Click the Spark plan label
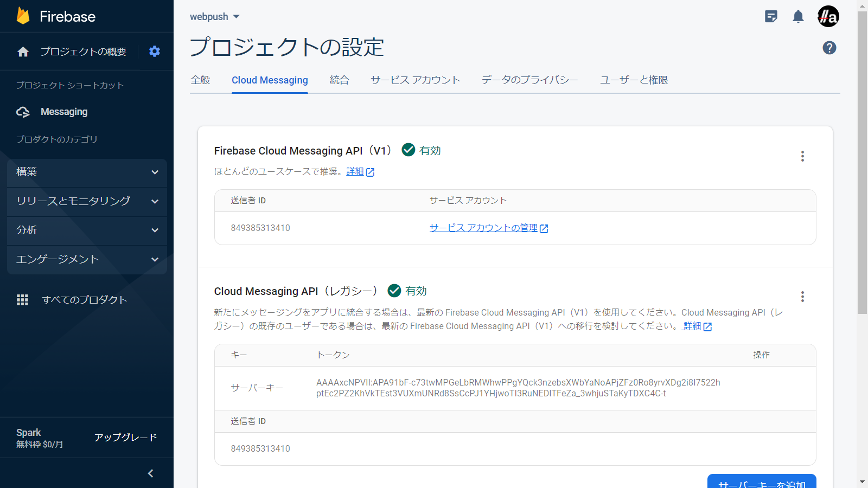 tap(29, 433)
